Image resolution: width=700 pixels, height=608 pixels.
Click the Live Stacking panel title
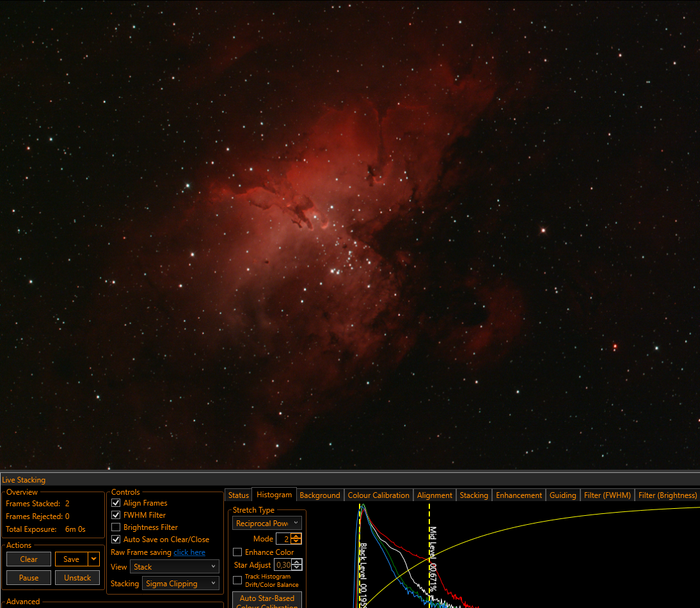click(24, 480)
